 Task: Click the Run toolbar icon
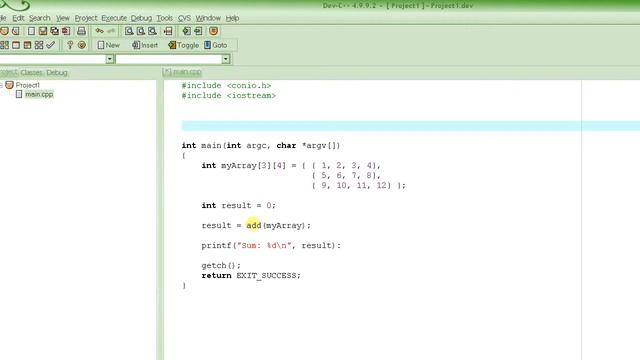point(16,45)
